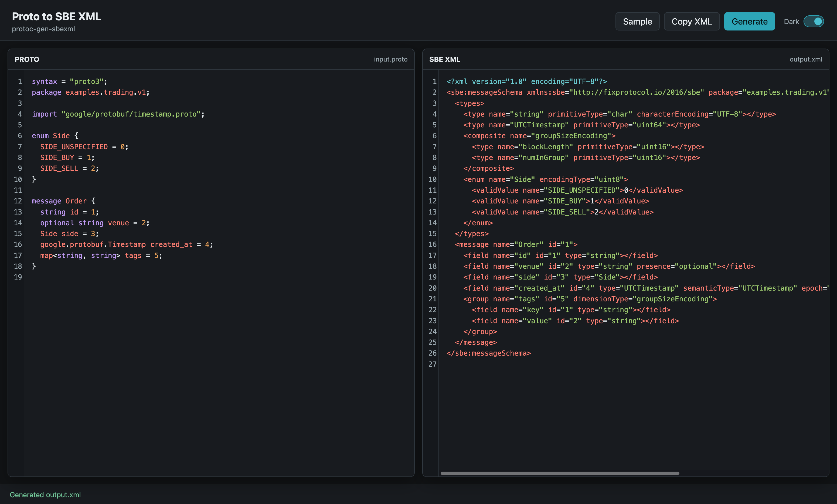837x504 pixels.
Task: Click the closing '</sbe:messageSchema>' line
Action: pos(489,353)
